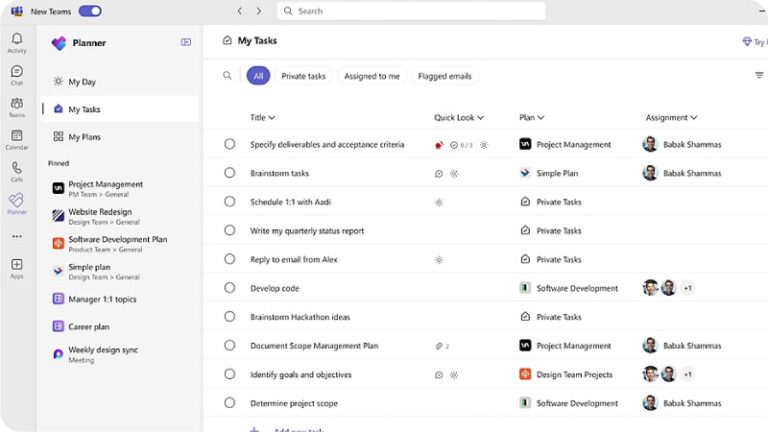Screen dimensions: 768x432
Task: Open Chat in the left rail
Action: click(17, 72)
